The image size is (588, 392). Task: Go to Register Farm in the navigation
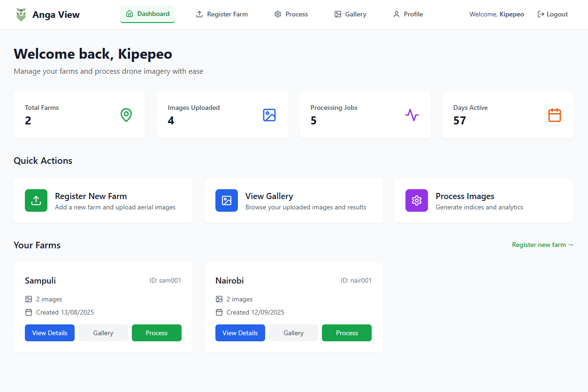pyautogui.click(x=221, y=15)
